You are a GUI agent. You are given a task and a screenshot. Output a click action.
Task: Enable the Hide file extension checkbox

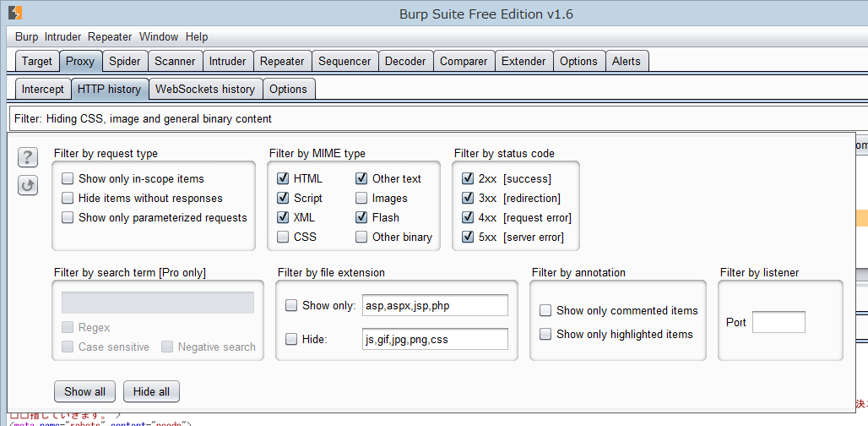click(x=291, y=340)
